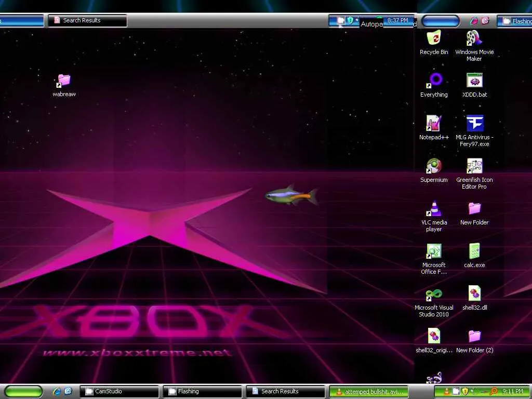Open the blue Start button
532x399 pixels.
click(441, 21)
